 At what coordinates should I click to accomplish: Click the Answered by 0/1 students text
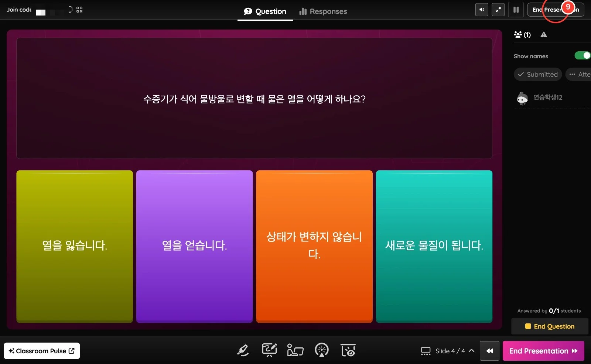[x=549, y=311]
